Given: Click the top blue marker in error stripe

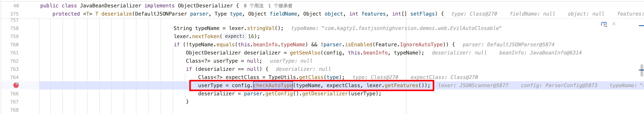Looking at the screenshot, I should coord(641,26).
